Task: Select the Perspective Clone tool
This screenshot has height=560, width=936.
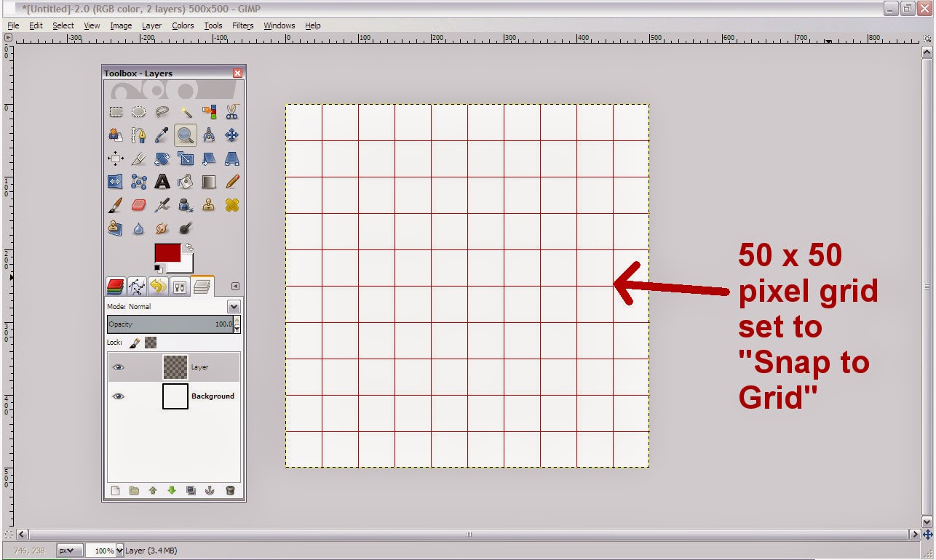Action: click(116, 228)
